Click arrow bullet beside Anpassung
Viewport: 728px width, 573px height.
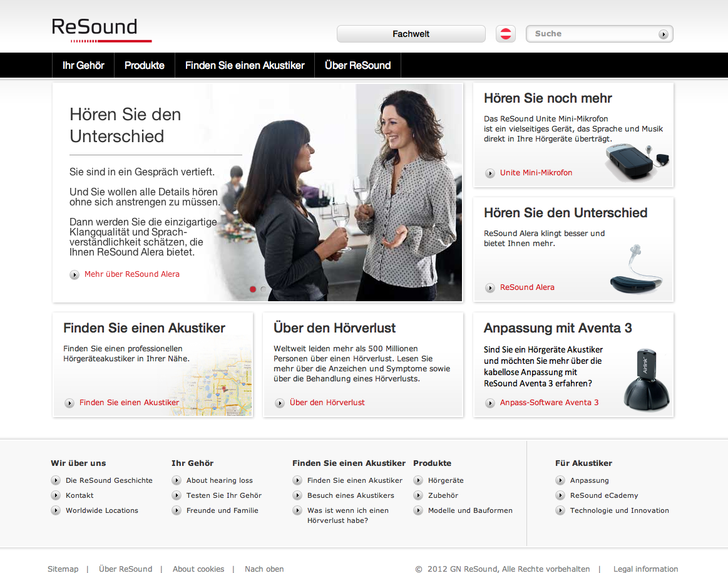tap(560, 480)
